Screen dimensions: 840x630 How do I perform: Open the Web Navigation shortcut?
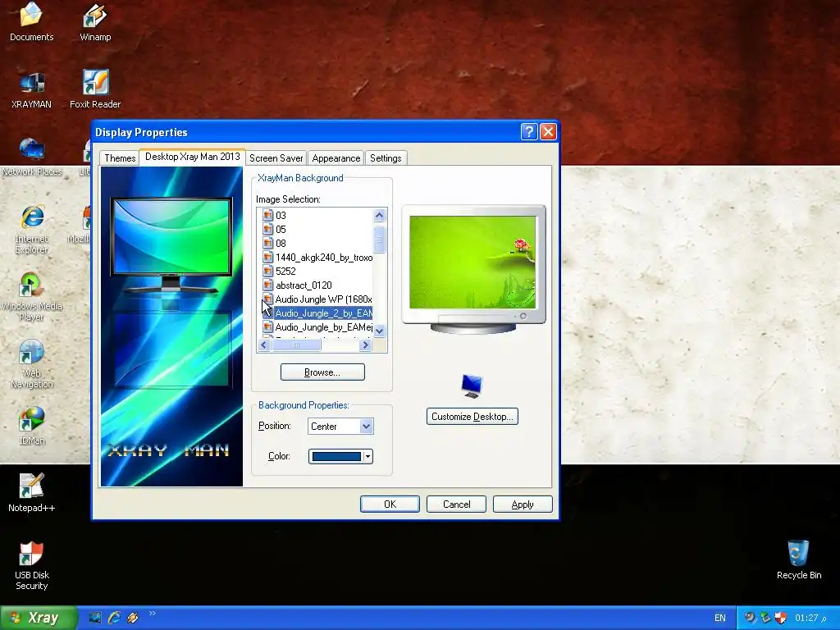32,364
